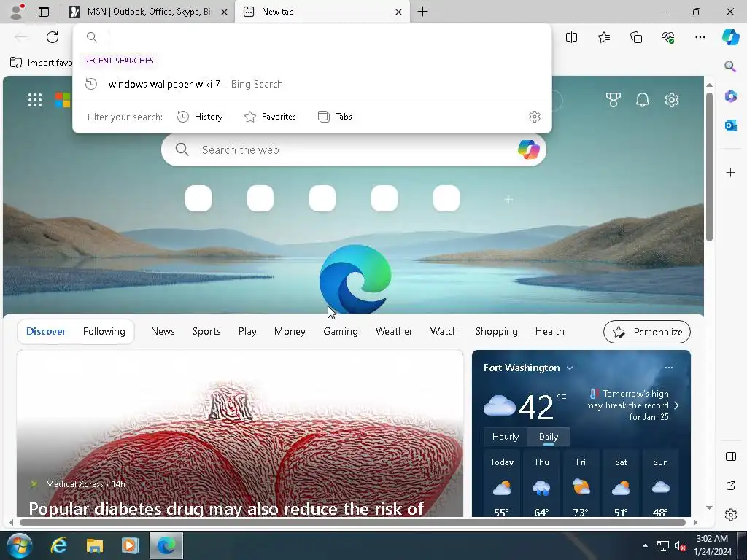This screenshot has height=560, width=747.
Task: Select the New tab tab
Action: [322, 12]
